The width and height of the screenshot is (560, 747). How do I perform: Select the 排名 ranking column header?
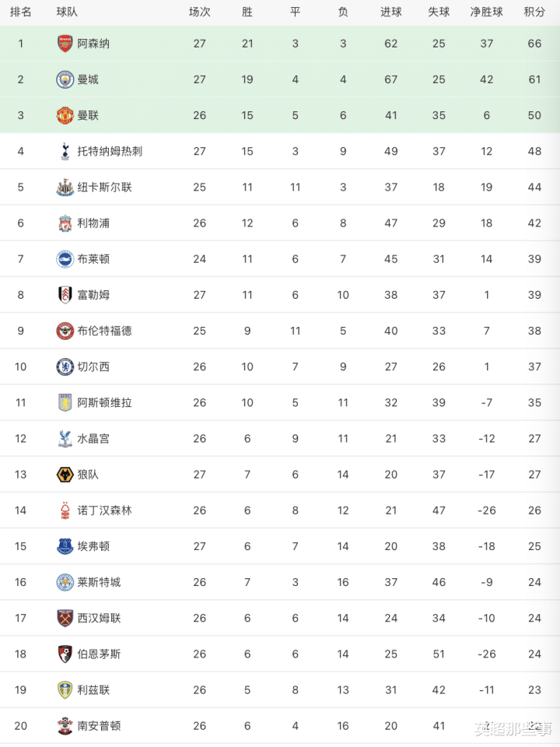click(20, 12)
